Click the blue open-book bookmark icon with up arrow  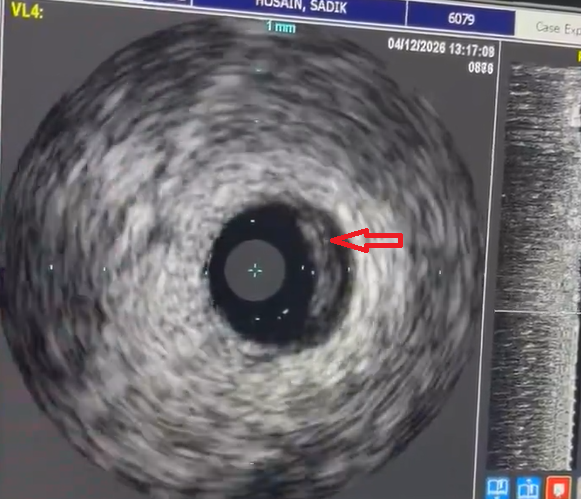528,488
